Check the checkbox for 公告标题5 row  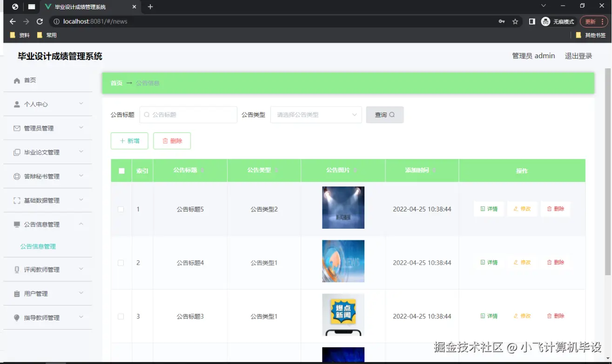[121, 209]
